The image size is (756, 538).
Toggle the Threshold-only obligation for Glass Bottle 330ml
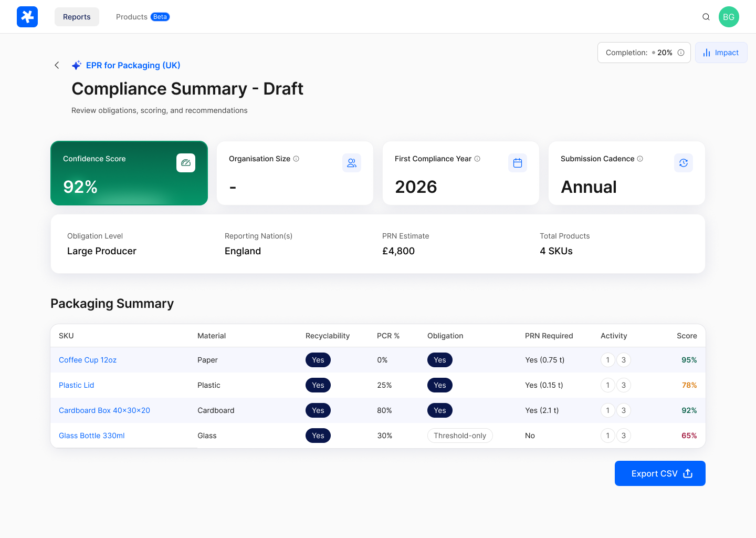pos(460,436)
